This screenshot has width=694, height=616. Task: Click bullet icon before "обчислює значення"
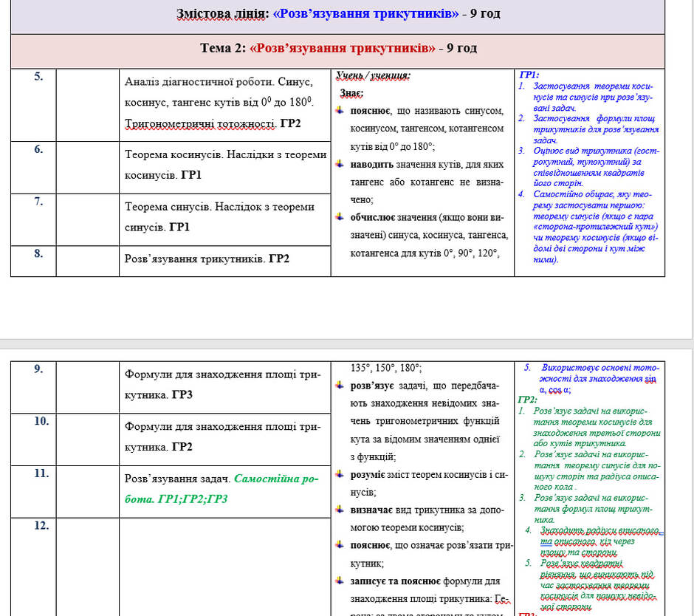340,216
